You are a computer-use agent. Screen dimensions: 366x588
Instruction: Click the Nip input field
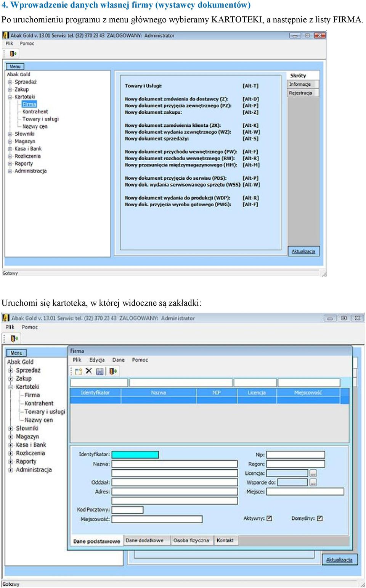296,454
